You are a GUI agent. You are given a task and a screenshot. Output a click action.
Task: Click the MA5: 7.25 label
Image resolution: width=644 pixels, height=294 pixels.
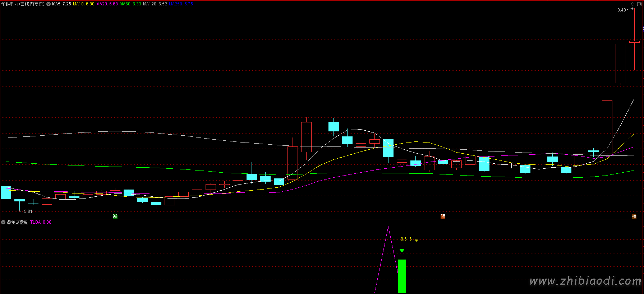pos(61,4)
